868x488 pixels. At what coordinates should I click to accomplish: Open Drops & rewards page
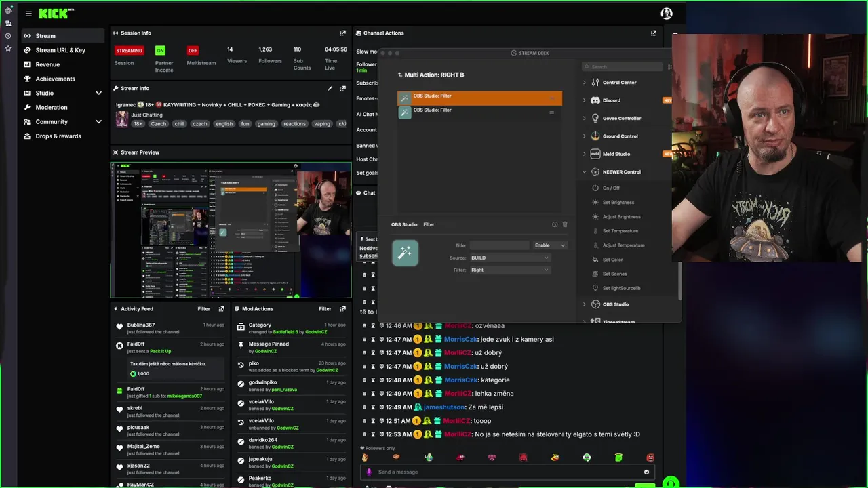[x=63, y=136]
